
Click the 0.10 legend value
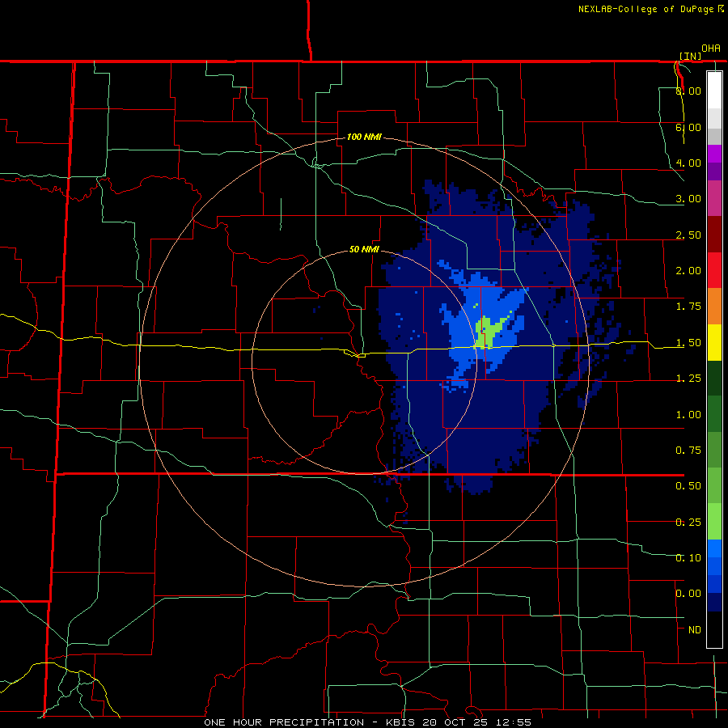688,558
